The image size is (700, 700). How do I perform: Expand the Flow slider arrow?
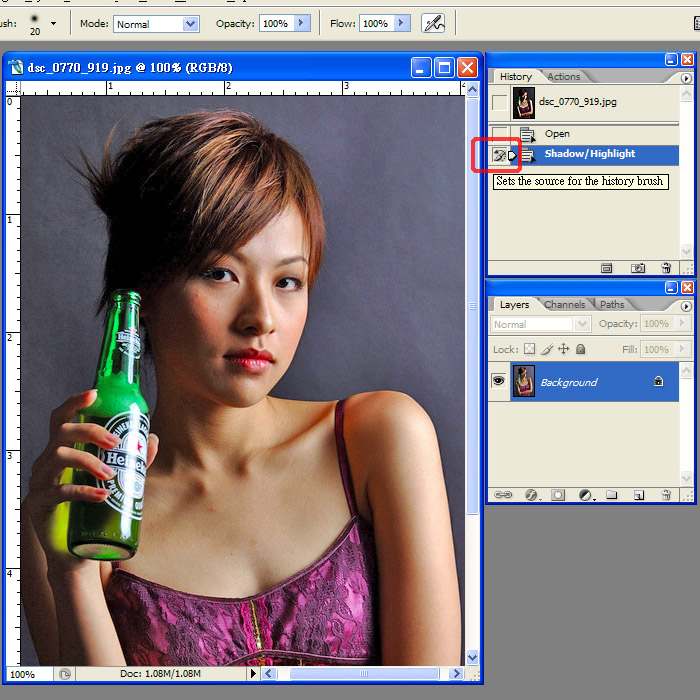(x=402, y=23)
